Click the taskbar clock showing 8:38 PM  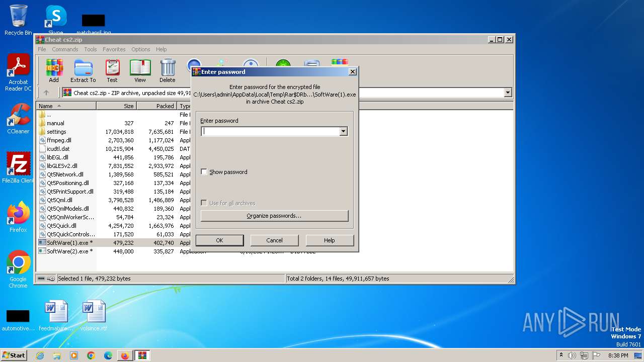(618, 355)
